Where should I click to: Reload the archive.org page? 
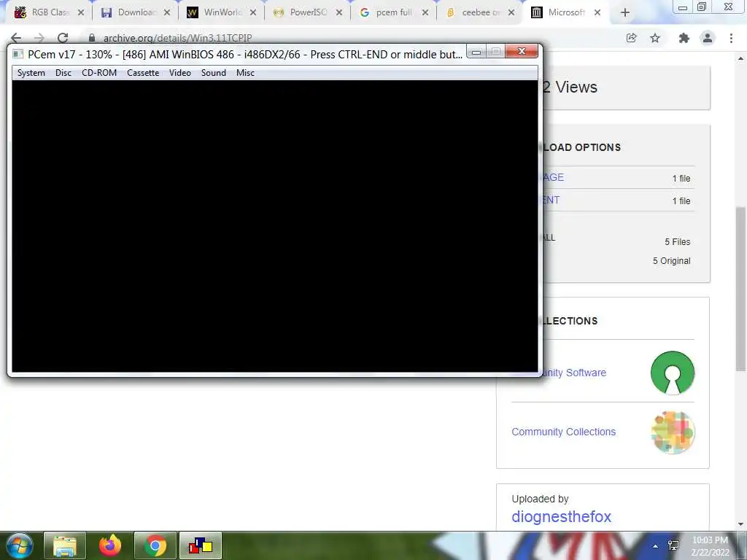tap(63, 38)
